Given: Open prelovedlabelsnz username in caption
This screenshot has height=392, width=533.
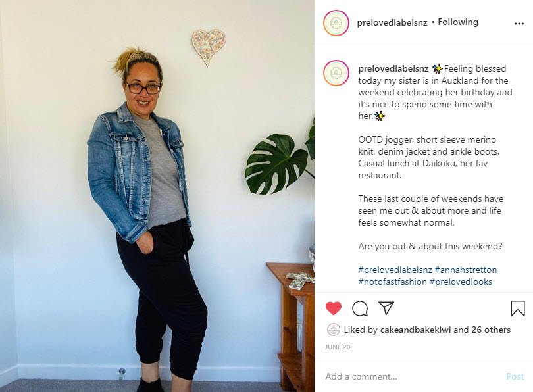Looking at the screenshot, I should pyautogui.click(x=393, y=68).
